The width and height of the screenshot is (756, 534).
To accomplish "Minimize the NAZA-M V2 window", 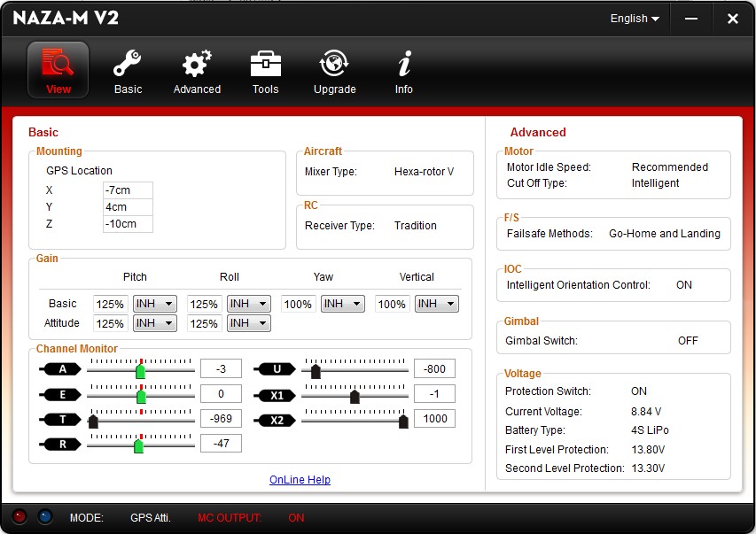I will (692, 19).
